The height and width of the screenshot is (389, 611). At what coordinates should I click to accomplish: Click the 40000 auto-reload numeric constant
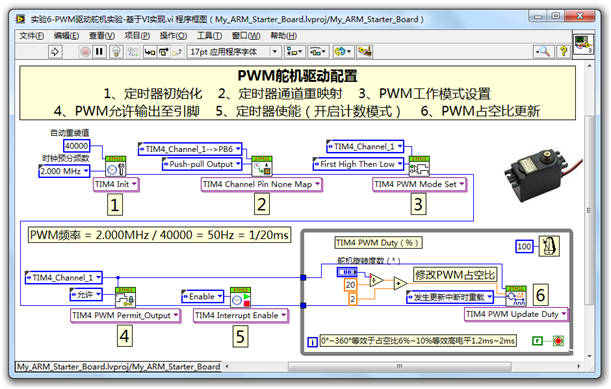tap(76, 146)
